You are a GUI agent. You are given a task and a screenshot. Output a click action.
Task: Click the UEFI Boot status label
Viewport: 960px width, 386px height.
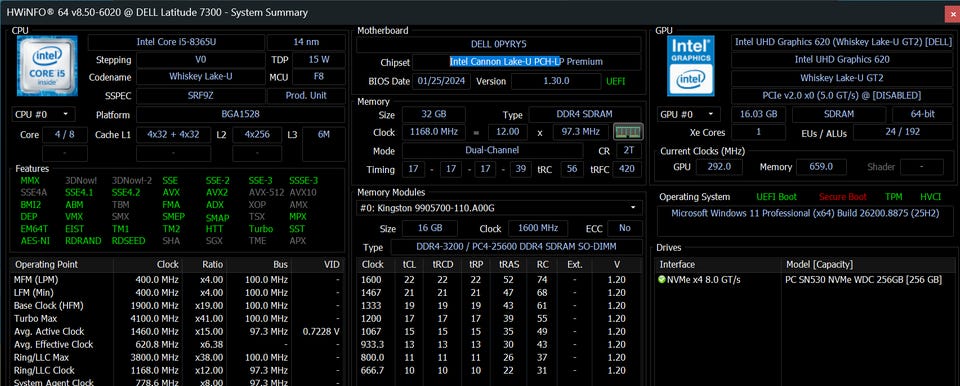(776, 197)
